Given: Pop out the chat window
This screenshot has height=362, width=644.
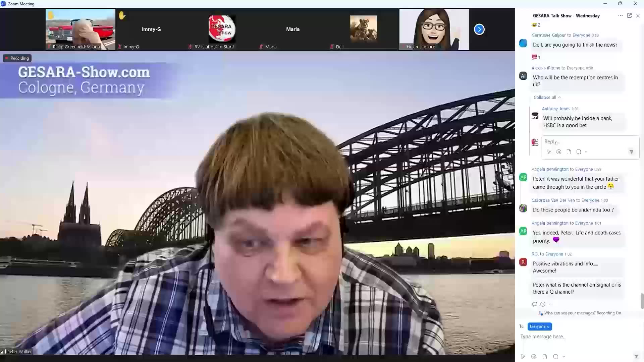Looking at the screenshot, I should [629, 16].
